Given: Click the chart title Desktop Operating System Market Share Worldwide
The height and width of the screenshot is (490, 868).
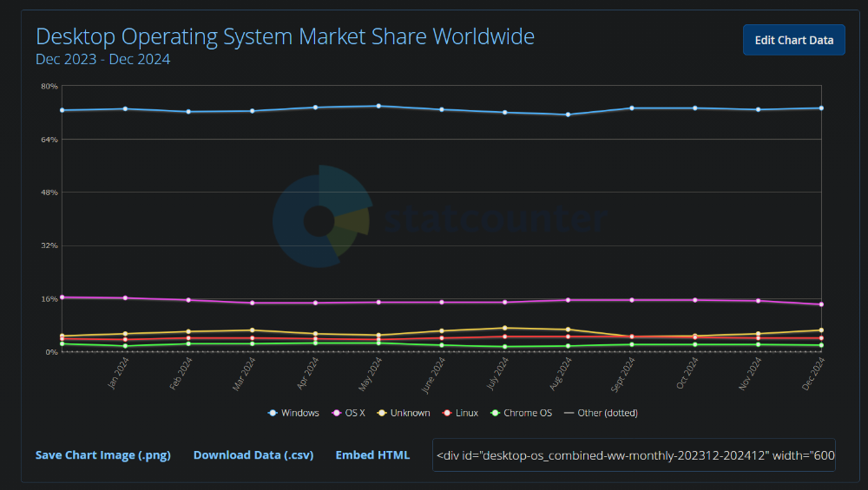Looking at the screenshot, I should [285, 36].
